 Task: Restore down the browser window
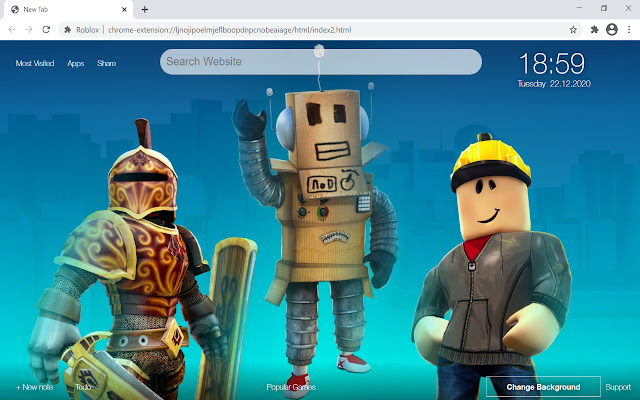[x=604, y=8]
